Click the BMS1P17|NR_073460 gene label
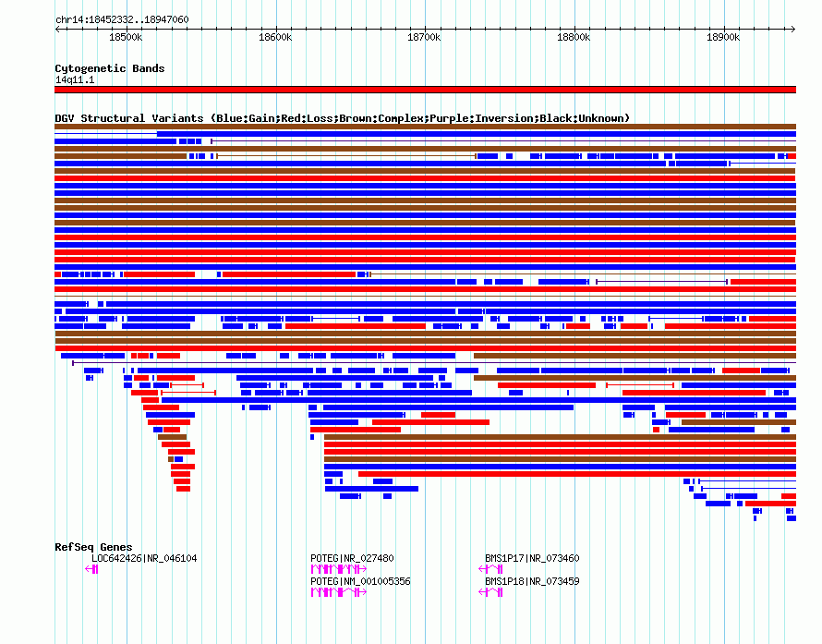This screenshot has height=644, width=822. [x=532, y=558]
